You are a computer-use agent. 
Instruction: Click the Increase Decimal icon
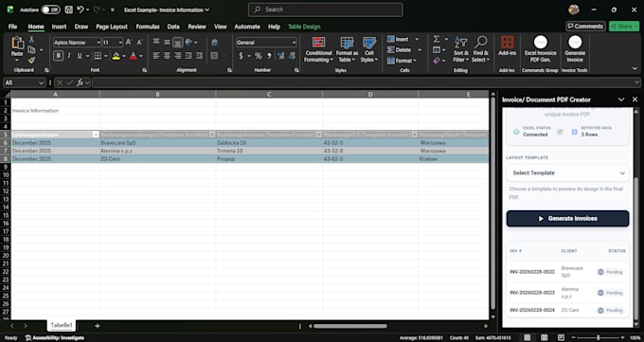pos(280,56)
